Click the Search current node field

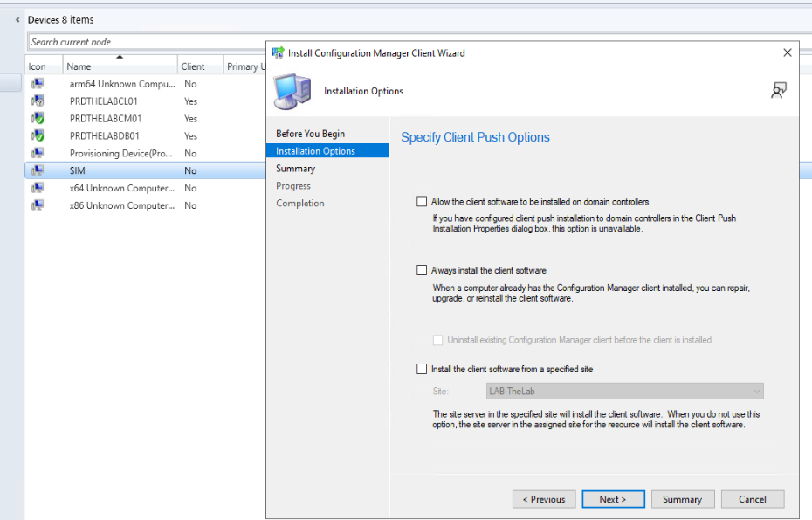(148, 42)
